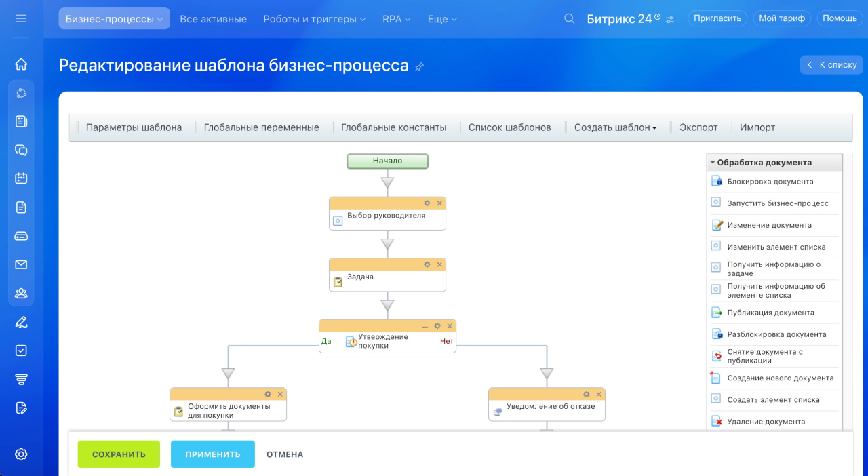This screenshot has width=868, height=476.
Task: Select Получить информацию о задаче action
Action: coord(773,269)
